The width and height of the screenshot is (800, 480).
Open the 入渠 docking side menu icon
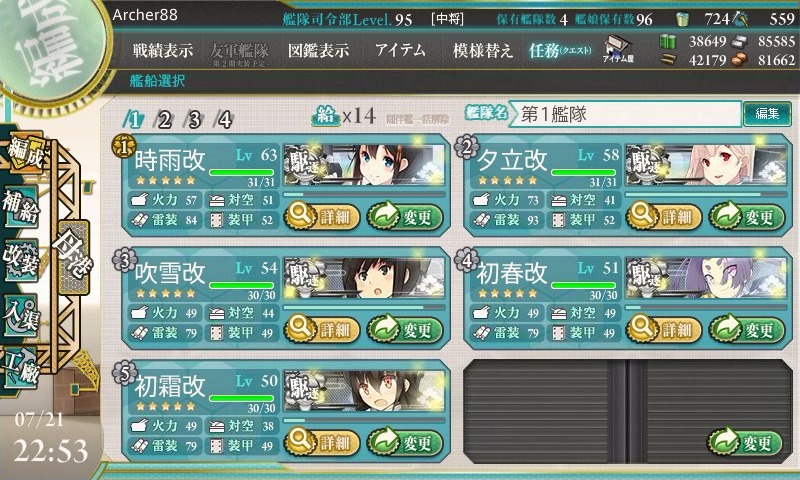click(21, 315)
